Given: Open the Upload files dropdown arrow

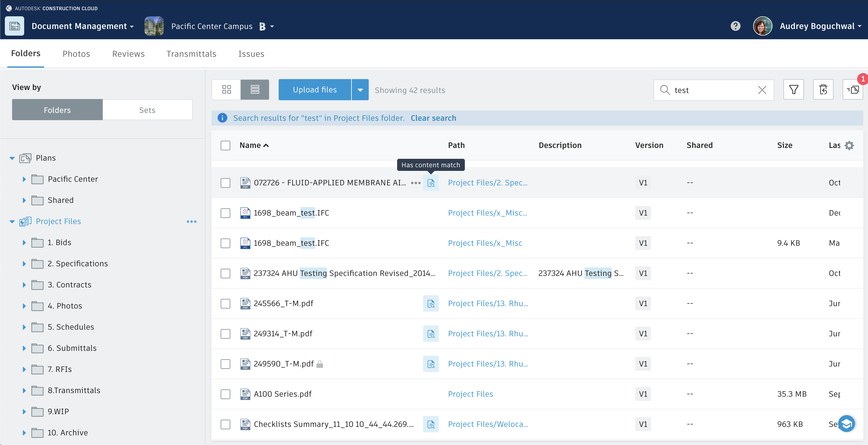Looking at the screenshot, I should click(360, 90).
